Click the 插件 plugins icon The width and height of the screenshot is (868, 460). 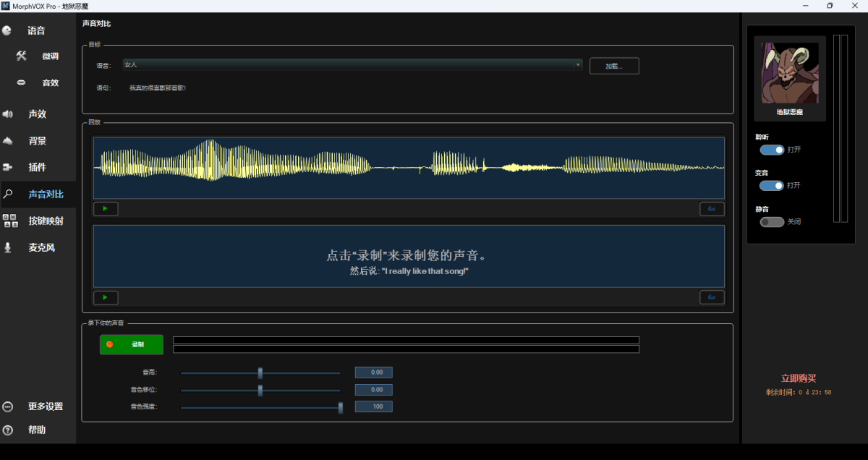pos(8,167)
